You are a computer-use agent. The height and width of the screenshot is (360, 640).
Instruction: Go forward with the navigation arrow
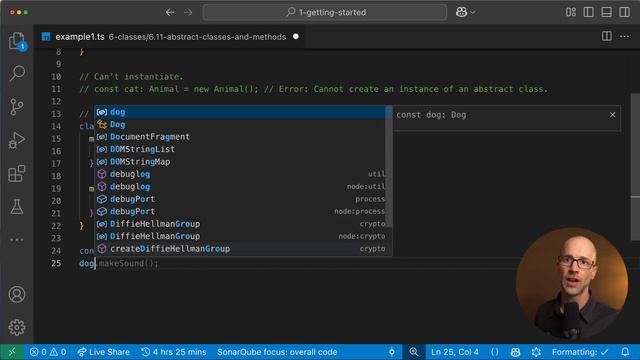188,12
